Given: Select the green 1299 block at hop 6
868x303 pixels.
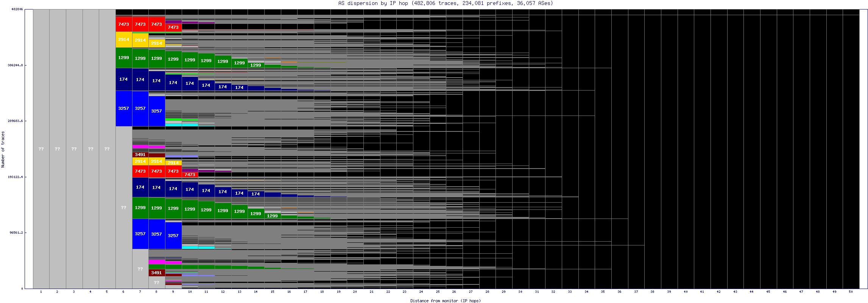Looking at the screenshot, I should (x=124, y=58).
